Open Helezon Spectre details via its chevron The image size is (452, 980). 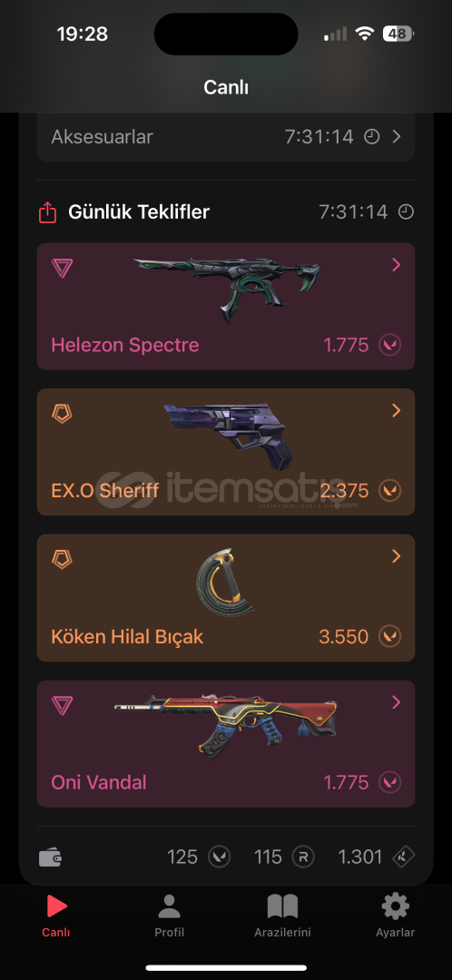(x=396, y=265)
